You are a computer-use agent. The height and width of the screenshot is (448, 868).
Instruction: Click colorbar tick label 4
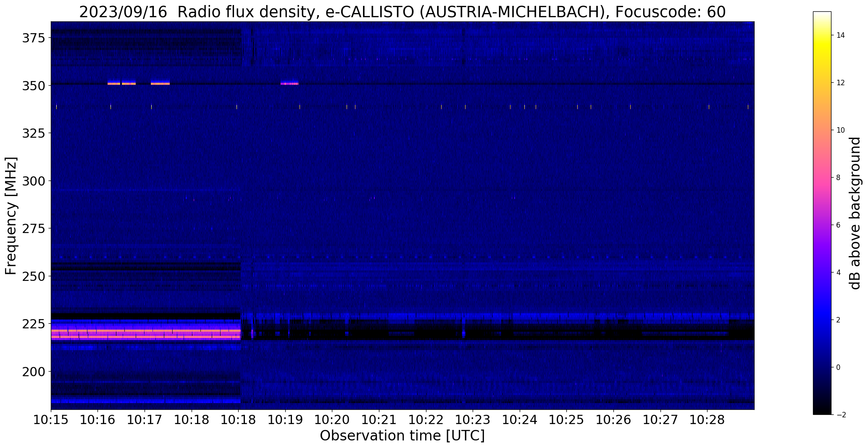pos(839,272)
